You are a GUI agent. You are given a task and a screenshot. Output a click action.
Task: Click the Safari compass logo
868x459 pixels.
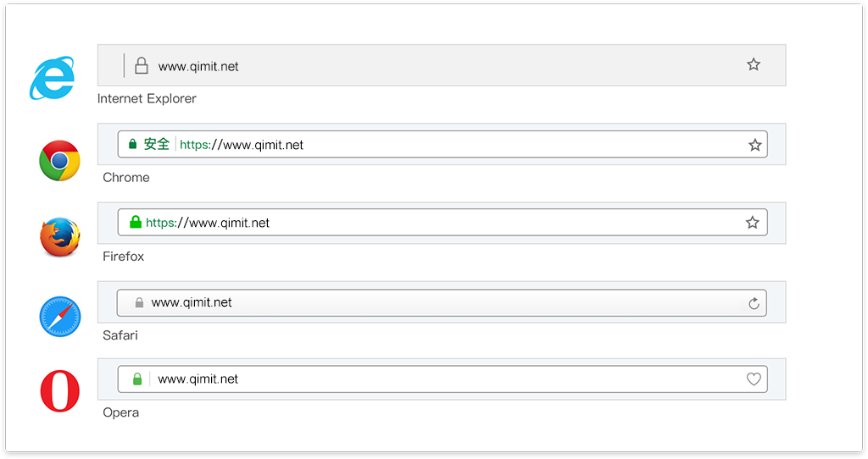[x=60, y=317]
